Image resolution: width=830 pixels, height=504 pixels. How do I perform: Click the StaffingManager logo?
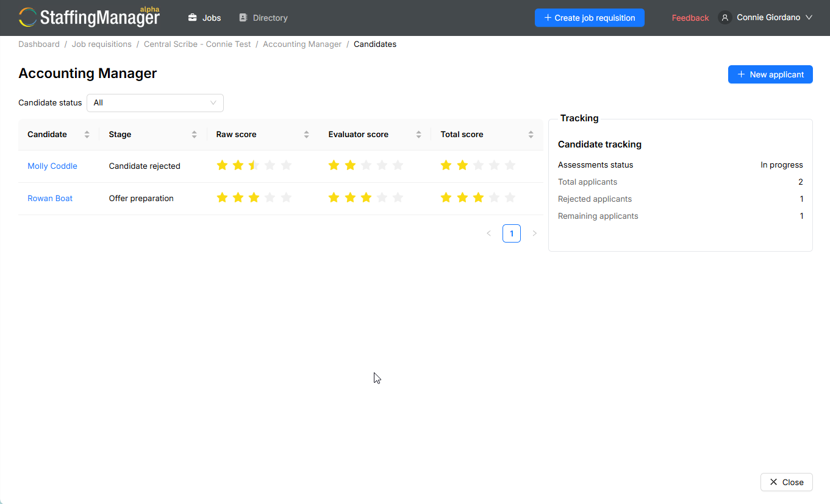[89, 17]
